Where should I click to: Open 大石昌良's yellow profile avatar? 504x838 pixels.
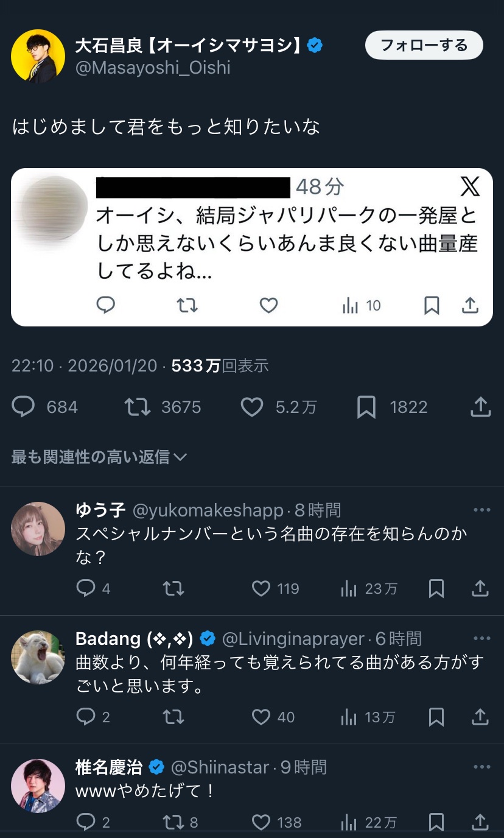click(x=38, y=56)
